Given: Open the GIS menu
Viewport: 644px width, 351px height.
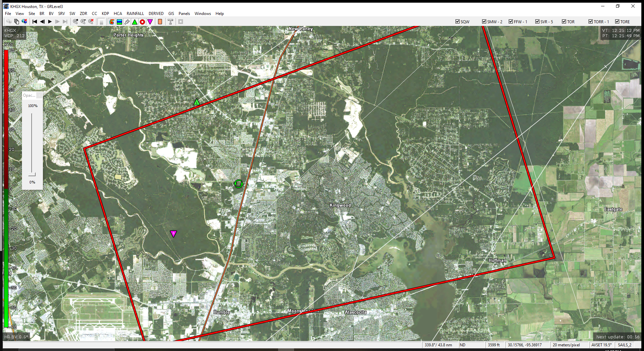Looking at the screenshot, I should [x=171, y=14].
